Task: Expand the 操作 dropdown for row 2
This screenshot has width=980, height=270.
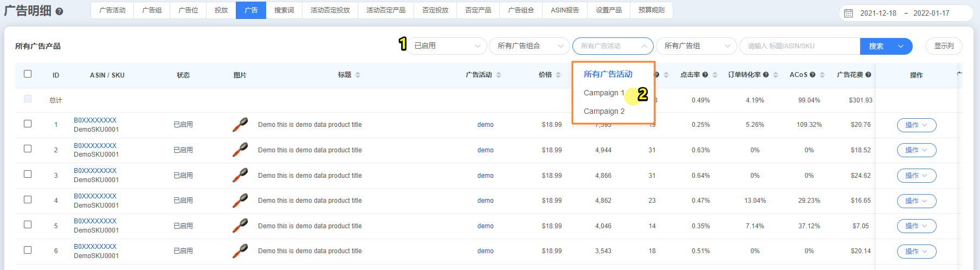Action: pyautogui.click(x=916, y=150)
